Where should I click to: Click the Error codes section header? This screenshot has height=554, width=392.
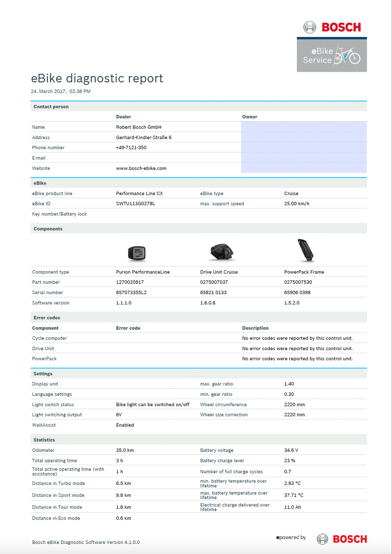[x=47, y=318]
